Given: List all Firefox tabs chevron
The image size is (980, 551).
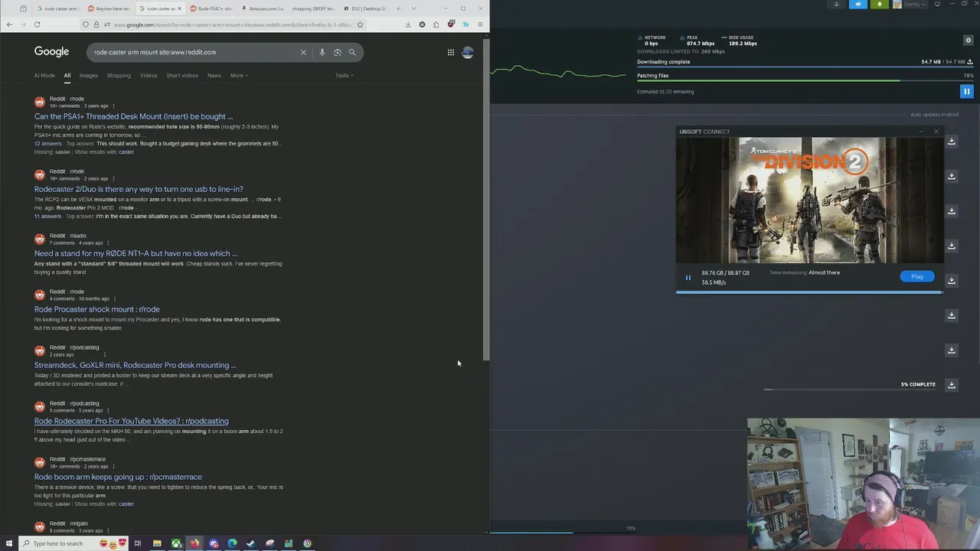Looking at the screenshot, I should pos(413,8).
